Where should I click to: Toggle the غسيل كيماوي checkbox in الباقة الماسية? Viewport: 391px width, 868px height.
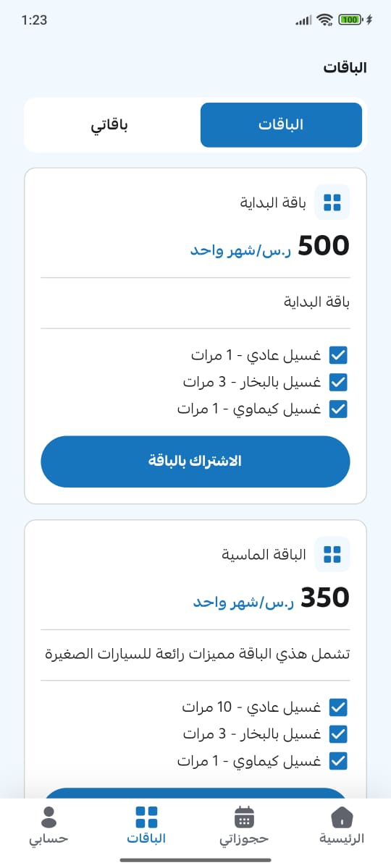click(338, 761)
